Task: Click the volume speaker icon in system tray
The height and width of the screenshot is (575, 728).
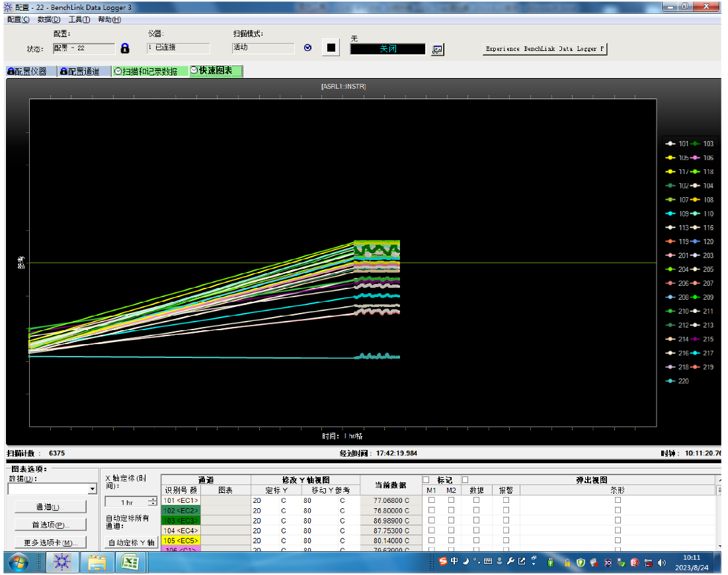Action: 662,562
